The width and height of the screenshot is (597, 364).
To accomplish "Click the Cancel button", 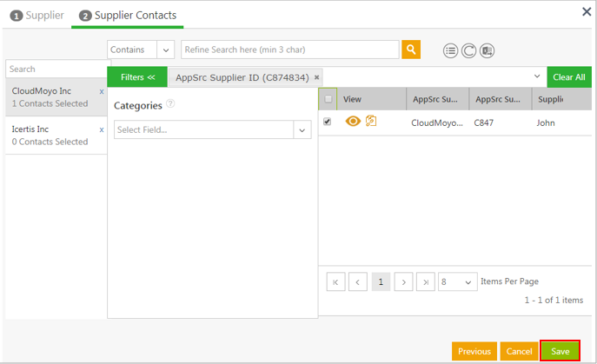I will (x=519, y=351).
